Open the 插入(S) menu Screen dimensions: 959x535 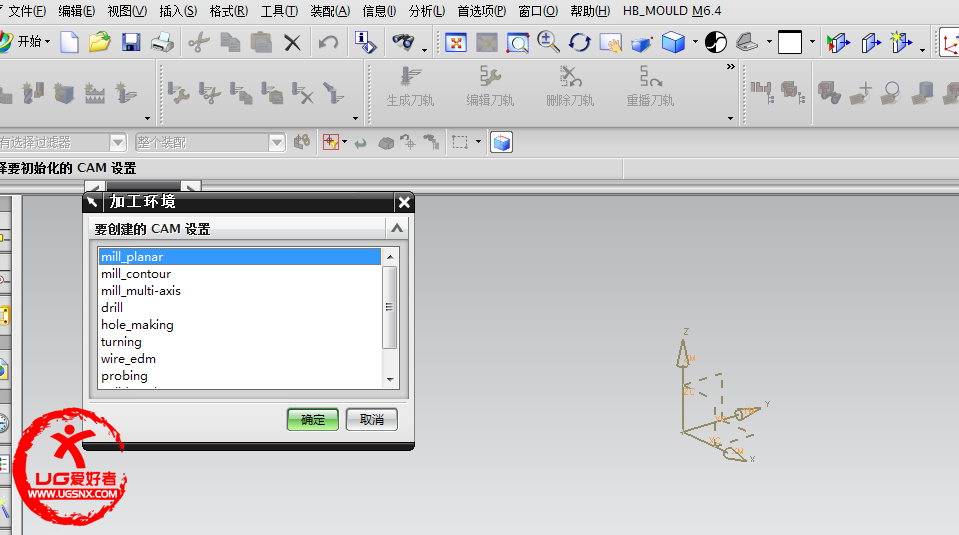(x=178, y=11)
